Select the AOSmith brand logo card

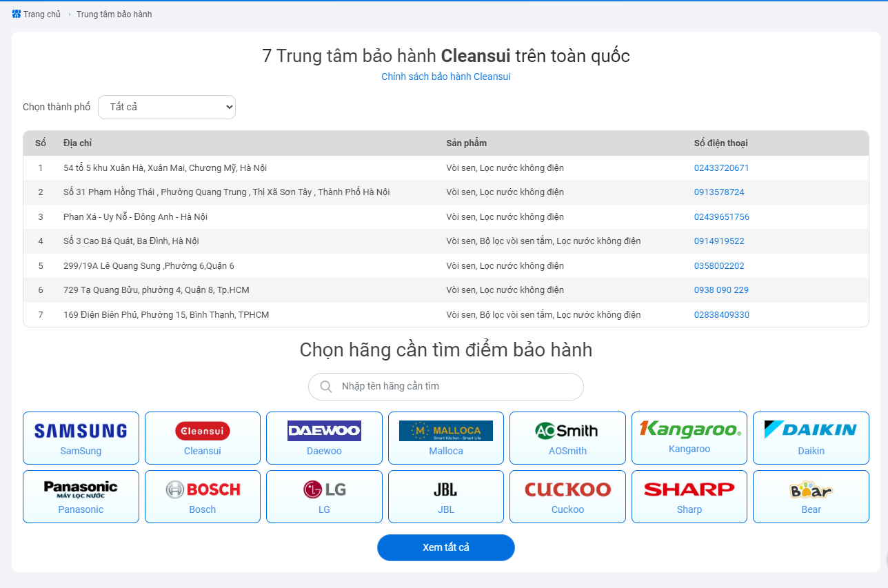point(567,438)
